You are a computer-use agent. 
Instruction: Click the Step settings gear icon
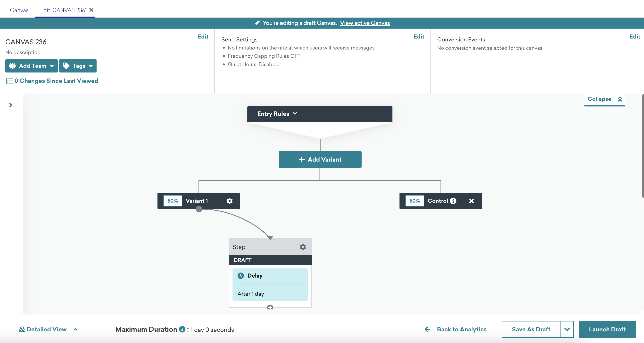click(x=303, y=247)
